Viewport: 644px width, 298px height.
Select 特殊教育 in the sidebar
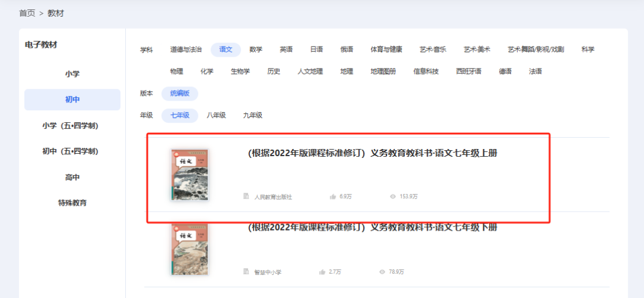pyautogui.click(x=72, y=203)
